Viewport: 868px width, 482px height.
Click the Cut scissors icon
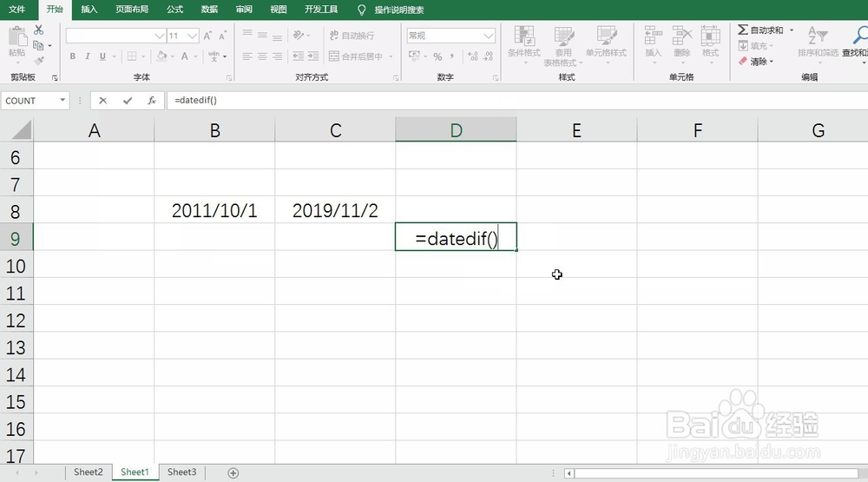(38, 30)
